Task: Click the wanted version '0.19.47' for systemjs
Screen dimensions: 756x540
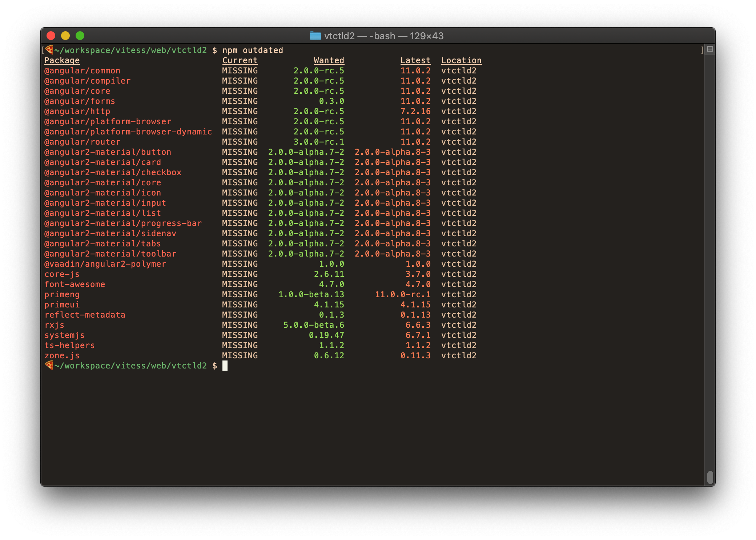Action: (x=326, y=335)
